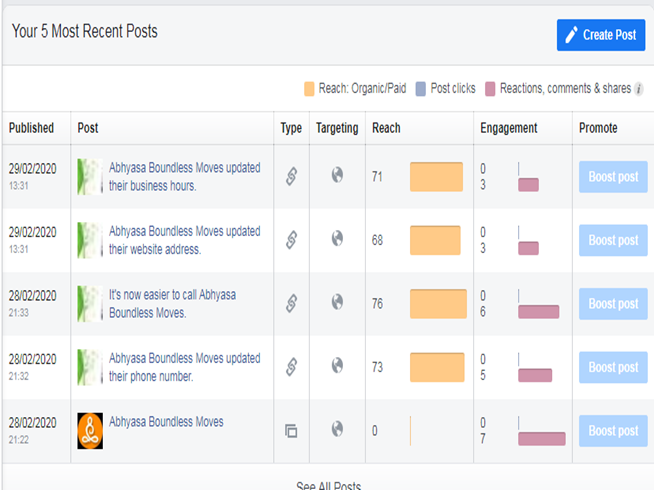Click link type icon for easier to call post
The height and width of the screenshot is (490, 654).
pos(292,303)
